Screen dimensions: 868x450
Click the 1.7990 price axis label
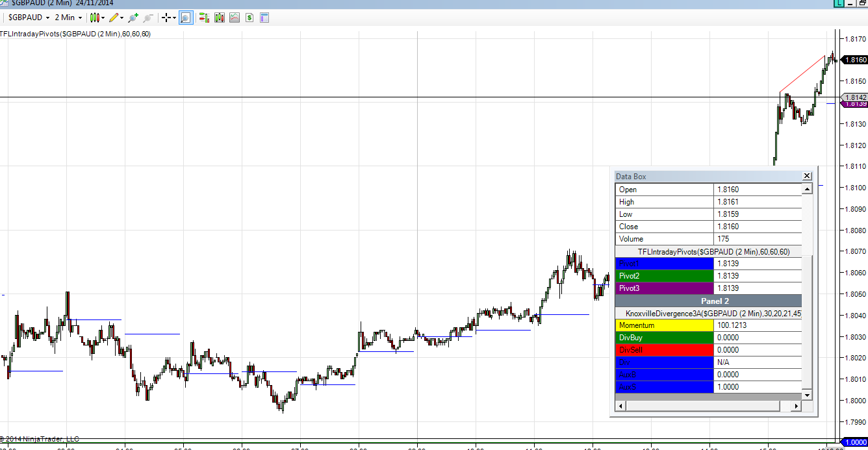pos(855,422)
